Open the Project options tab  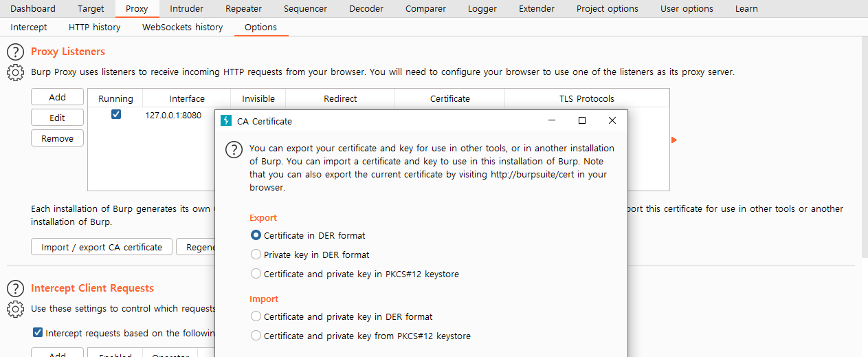point(607,9)
